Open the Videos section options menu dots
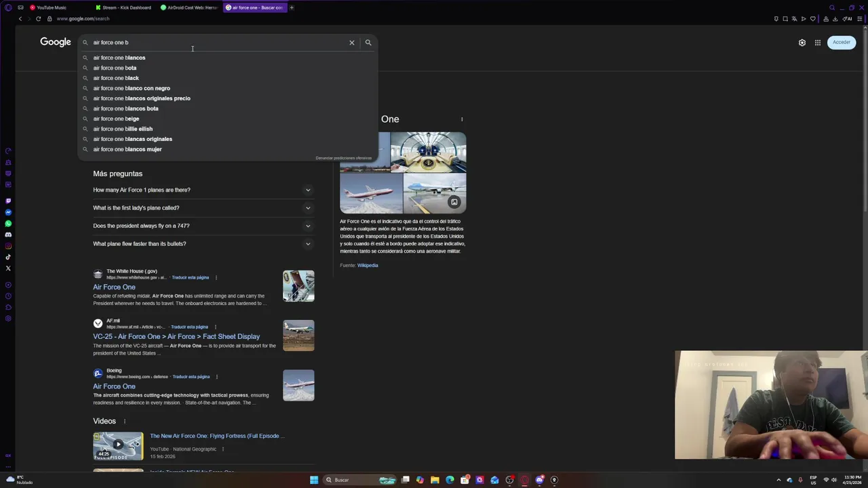This screenshot has height=488, width=868. (x=124, y=422)
